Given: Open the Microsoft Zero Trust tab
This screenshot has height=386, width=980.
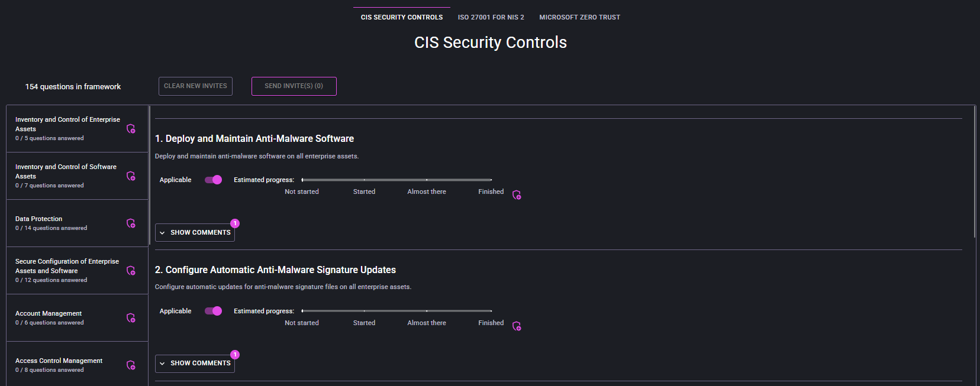Looking at the screenshot, I should coord(580,17).
